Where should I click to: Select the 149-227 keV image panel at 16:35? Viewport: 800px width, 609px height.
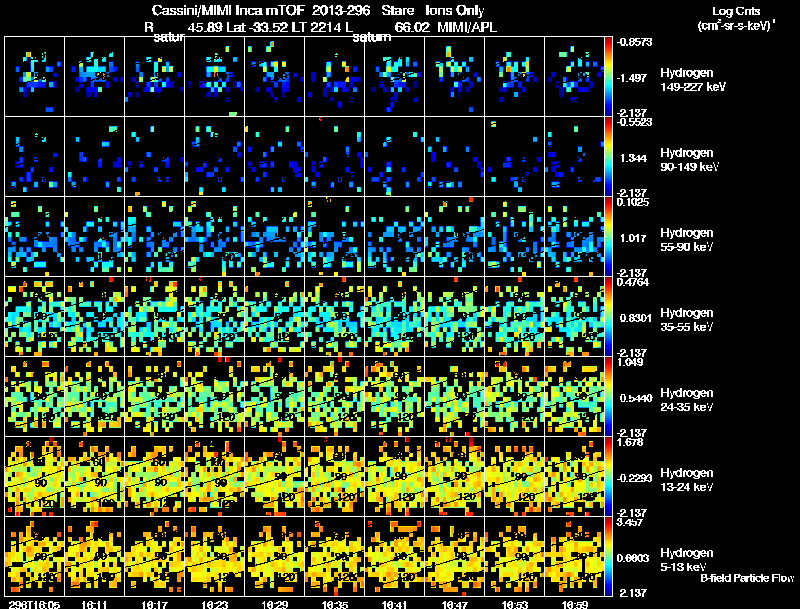(x=335, y=76)
